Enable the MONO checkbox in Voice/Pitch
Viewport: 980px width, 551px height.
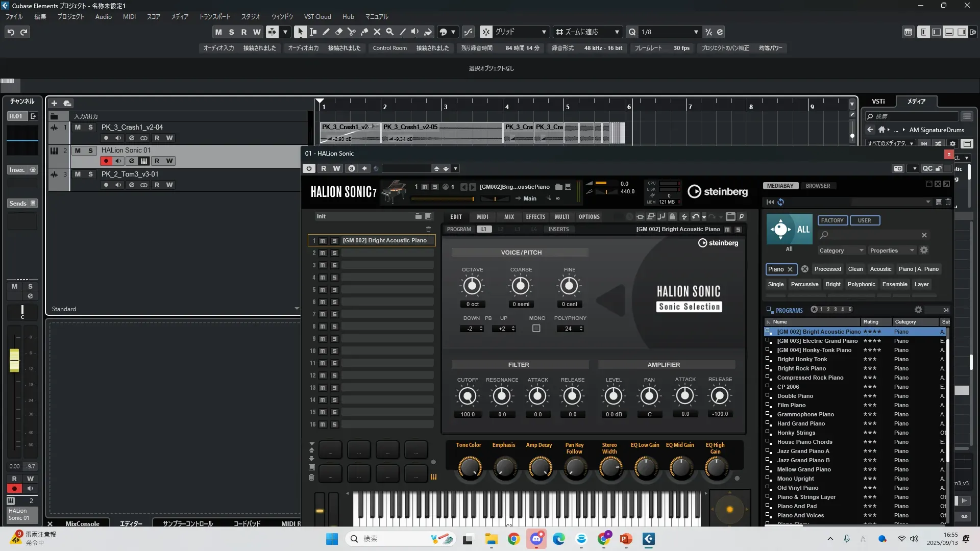[536, 329]
